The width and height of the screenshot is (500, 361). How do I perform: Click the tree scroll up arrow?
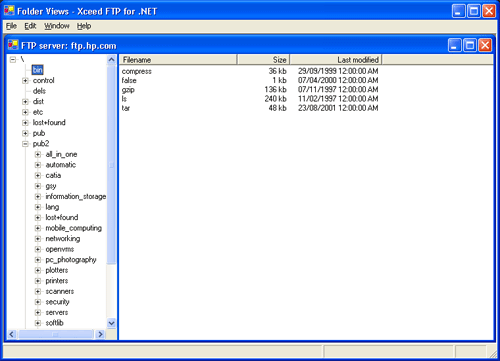pyautogui.click(x=112, y=60)
